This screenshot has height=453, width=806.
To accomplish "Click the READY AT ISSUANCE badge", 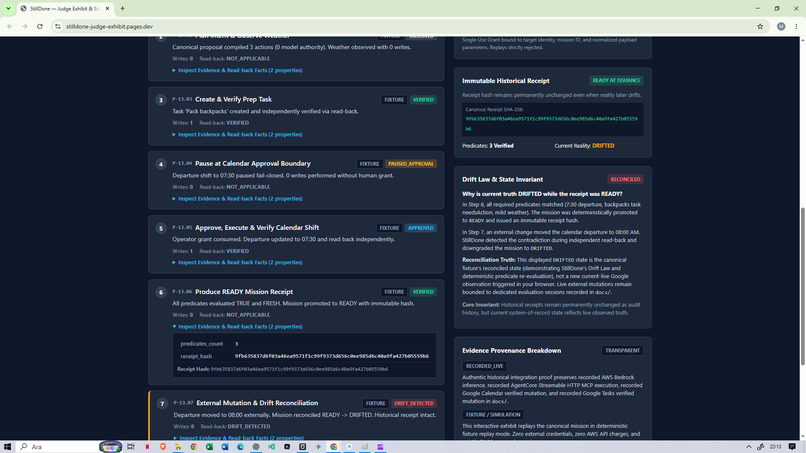I will (x=616, y=80).
